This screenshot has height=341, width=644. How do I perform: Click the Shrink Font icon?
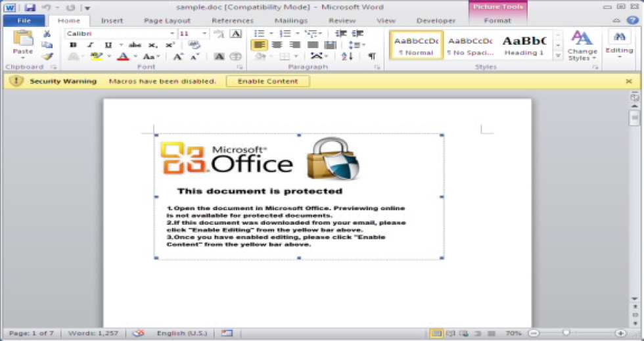[195, 57]
